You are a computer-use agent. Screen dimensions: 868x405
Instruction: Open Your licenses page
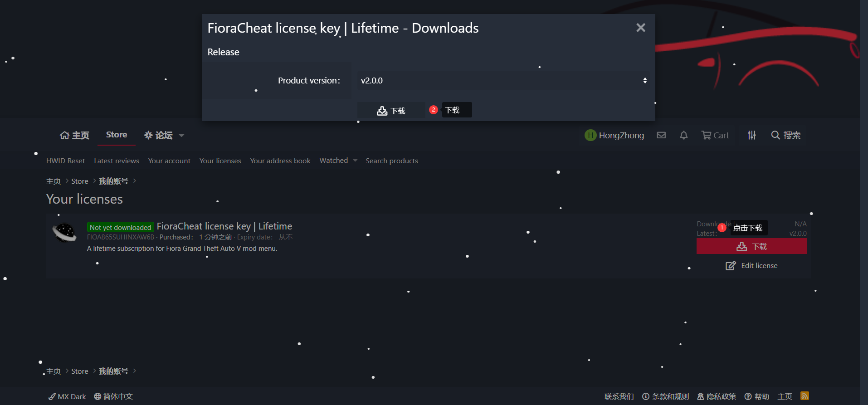[x=220, y=161]
